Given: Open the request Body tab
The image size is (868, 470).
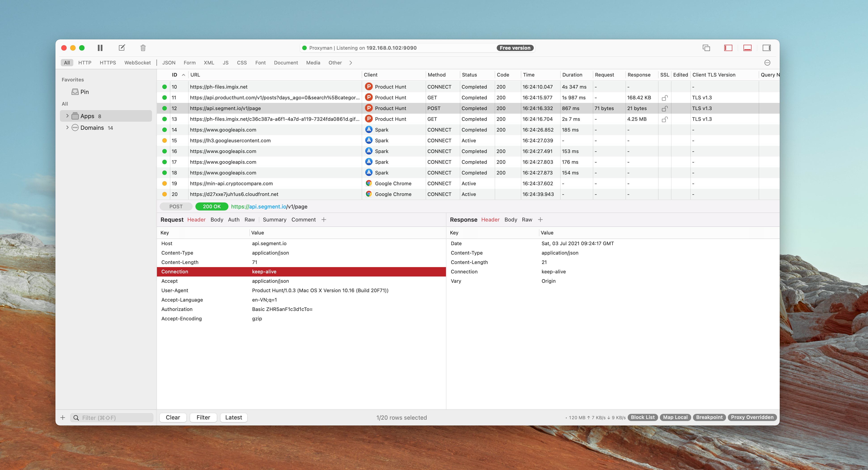Looking at the screenshot, I should (x=217, y=219).
